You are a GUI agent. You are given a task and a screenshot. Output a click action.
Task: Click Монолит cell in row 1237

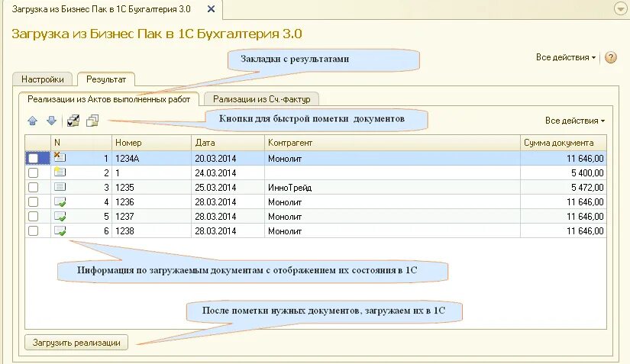pyautogui.click(x=393, y=216)
